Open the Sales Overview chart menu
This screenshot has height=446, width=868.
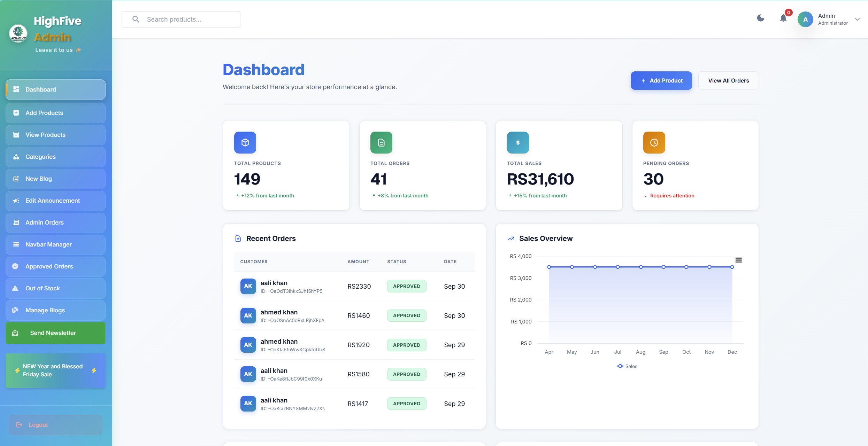739,260
